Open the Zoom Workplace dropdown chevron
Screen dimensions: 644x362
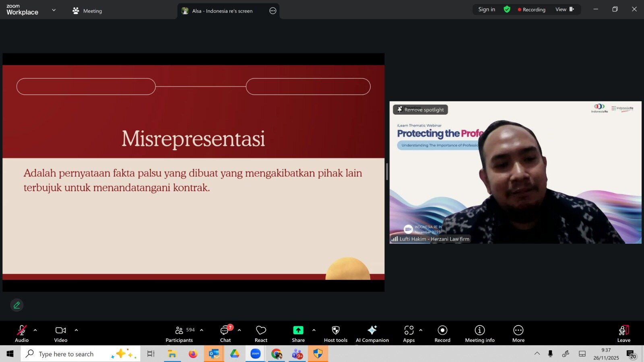pyautogui.click(x=54, y=10)
